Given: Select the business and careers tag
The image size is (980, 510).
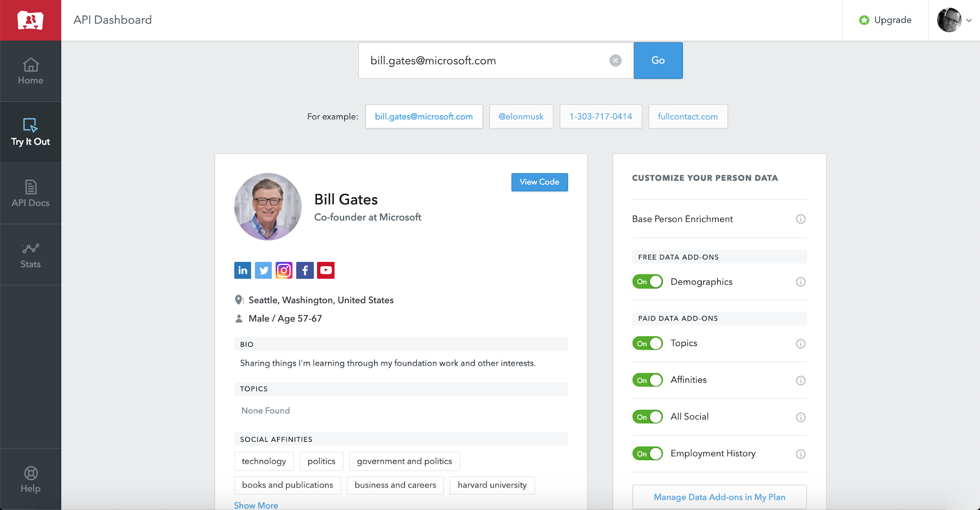Looking at the screenshot, I should coord(395,485).
